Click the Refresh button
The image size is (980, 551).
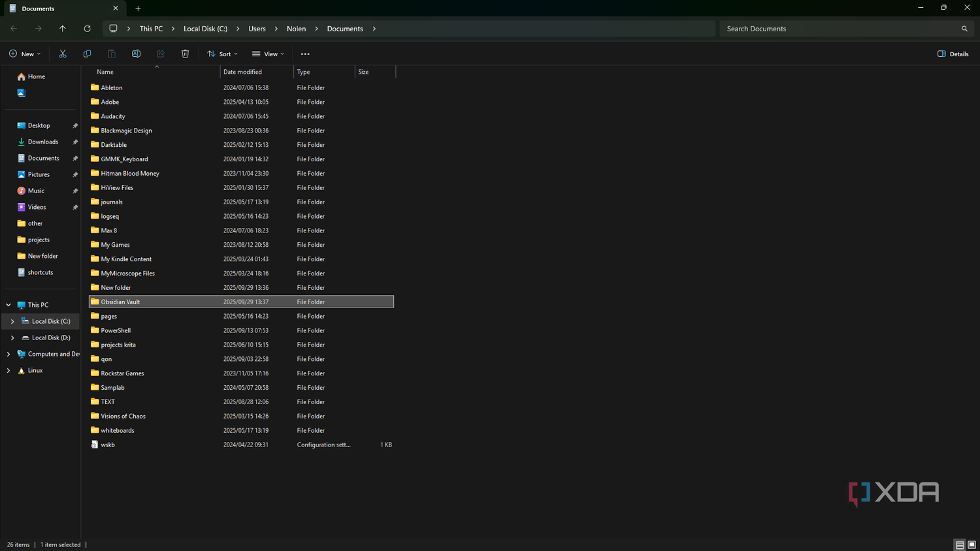[87, 29]
